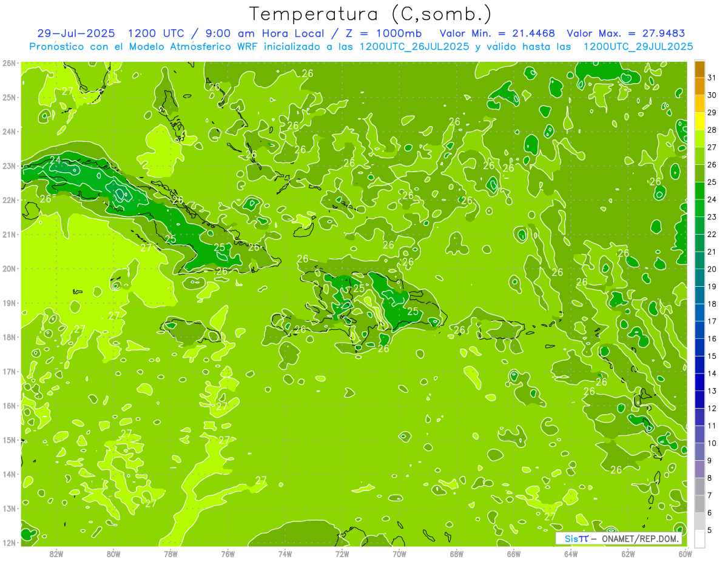Click the 26N latitude axis label
The height and width of the screenshot is (562, 728).
click(x=8, y=63)
